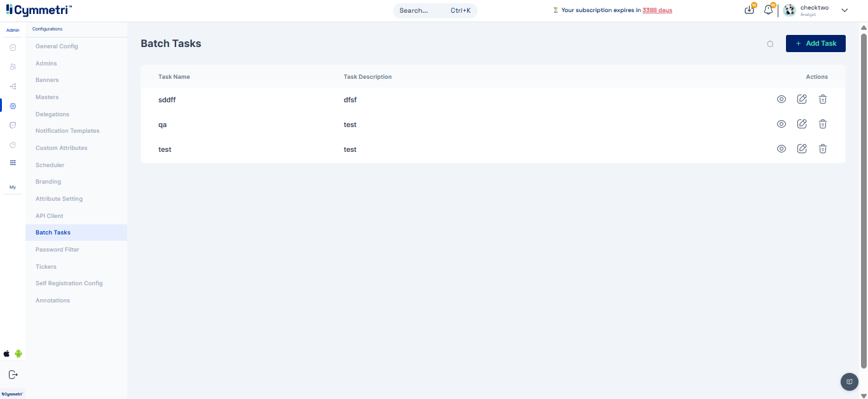
Task: Open the notifications bell icon
Action: tap(768, 10)
